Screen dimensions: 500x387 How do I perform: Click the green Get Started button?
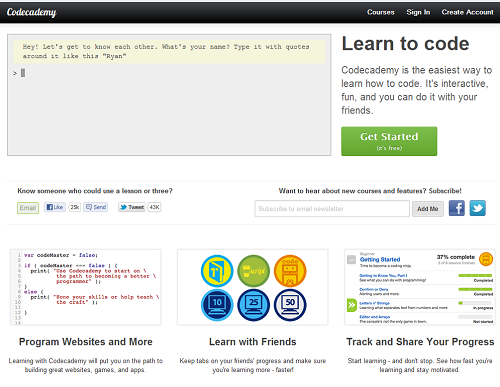[389, 141]
